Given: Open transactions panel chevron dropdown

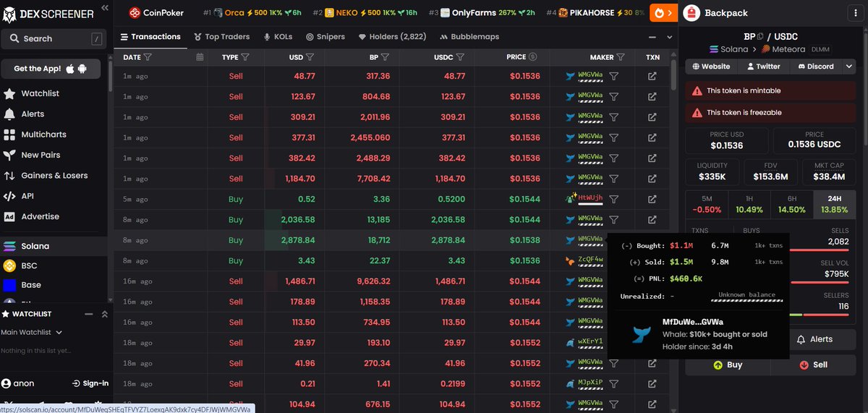Looking at the screenshot, I should point(668,36).
